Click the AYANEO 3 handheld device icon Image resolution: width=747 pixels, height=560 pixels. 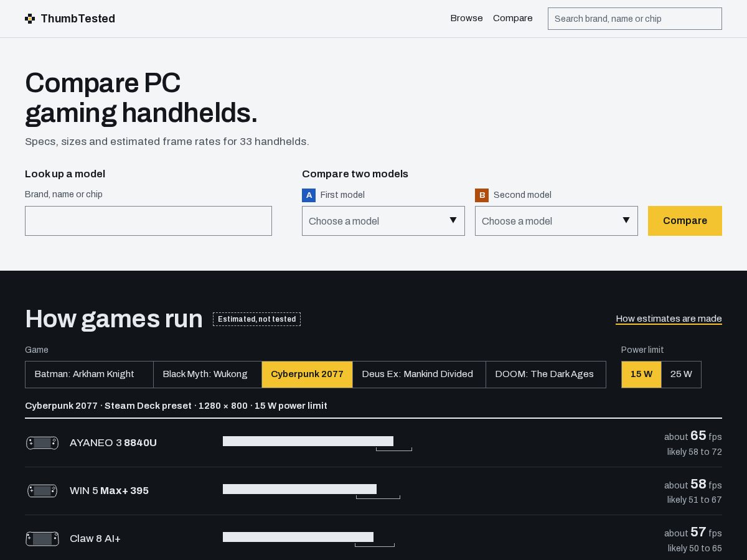tap(42, 443)
